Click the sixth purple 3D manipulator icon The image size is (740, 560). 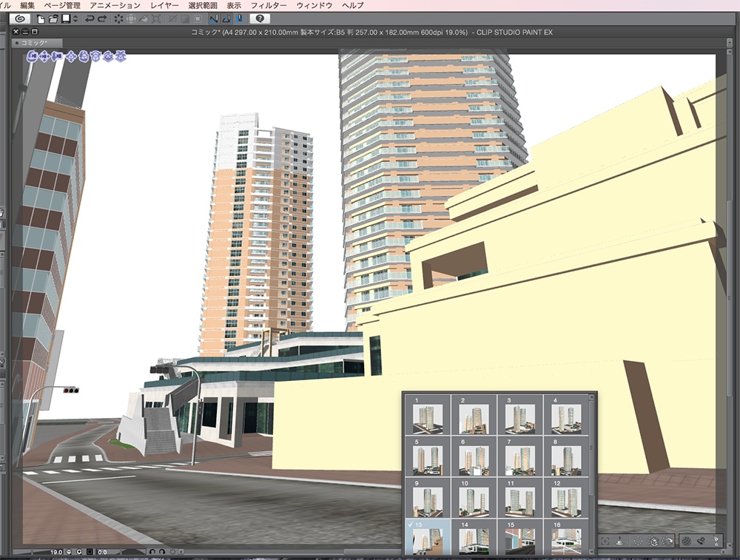coord(95,57)
